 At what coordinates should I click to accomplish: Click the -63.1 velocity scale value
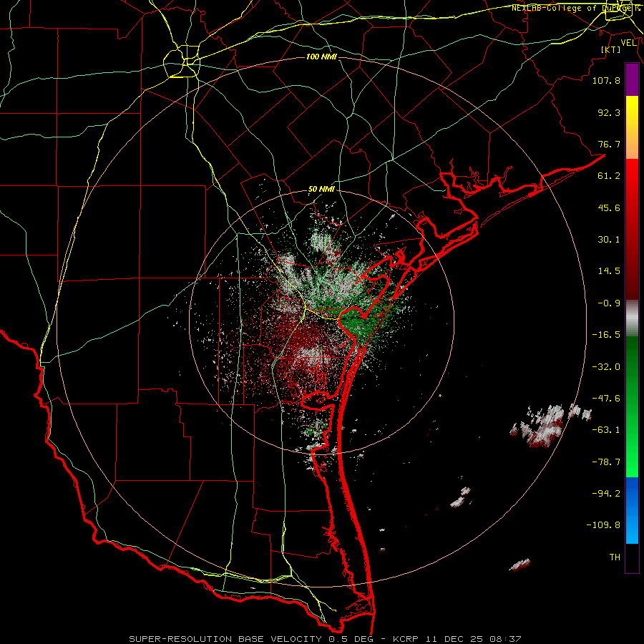(606, 430)
